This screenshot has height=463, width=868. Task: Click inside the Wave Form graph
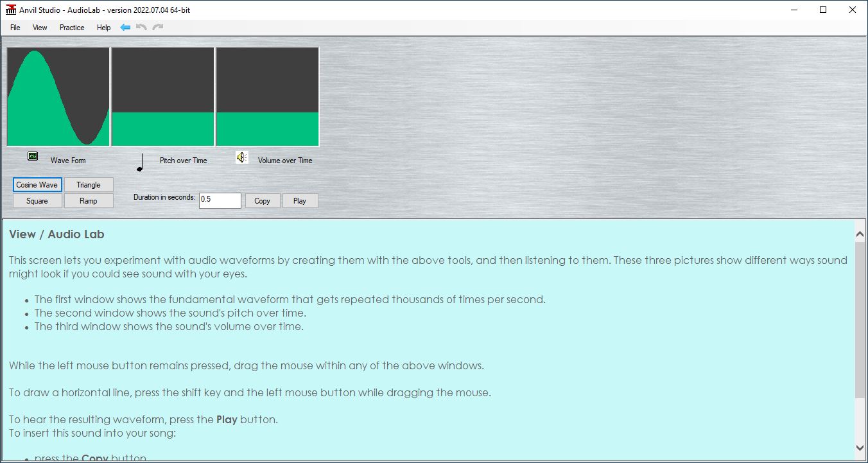[58, 97]
